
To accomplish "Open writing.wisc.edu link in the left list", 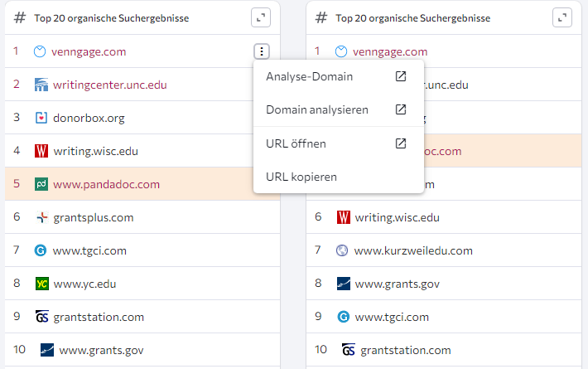I will click(x=95, y=151).
